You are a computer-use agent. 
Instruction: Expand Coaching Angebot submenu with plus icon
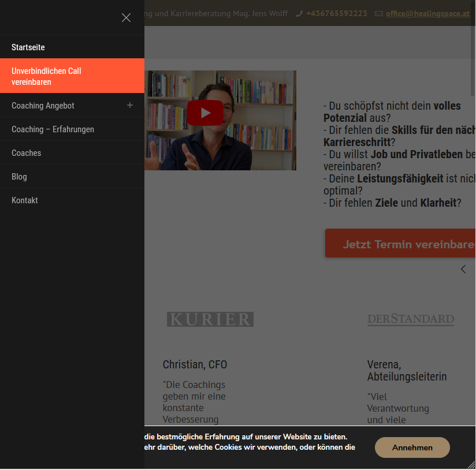click(130, 105)
